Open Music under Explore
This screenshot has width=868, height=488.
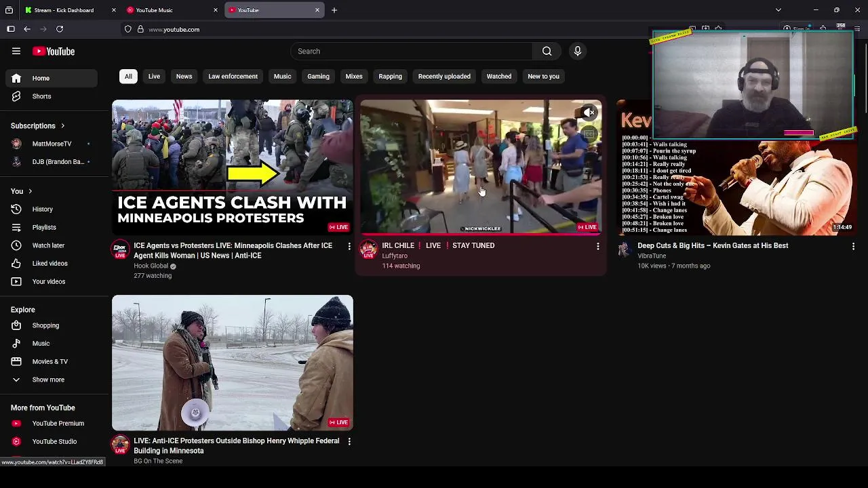52,344
